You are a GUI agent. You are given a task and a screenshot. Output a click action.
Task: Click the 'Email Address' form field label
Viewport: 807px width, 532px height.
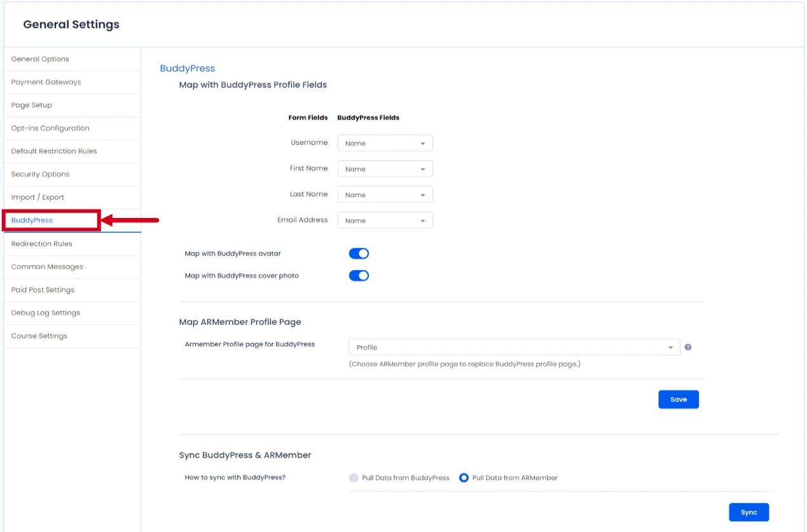(x=303, y=220)
